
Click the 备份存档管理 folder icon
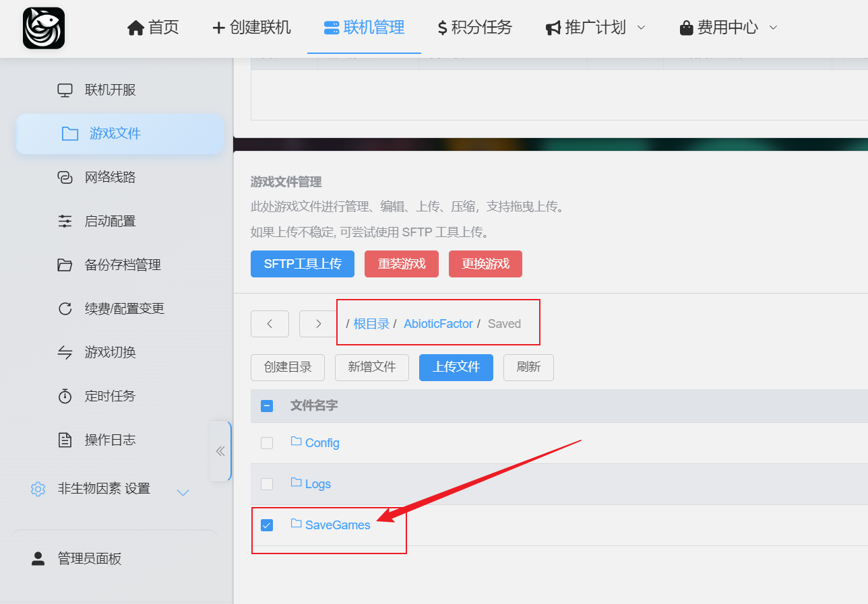pyautogui.click(x=65, y=265)
